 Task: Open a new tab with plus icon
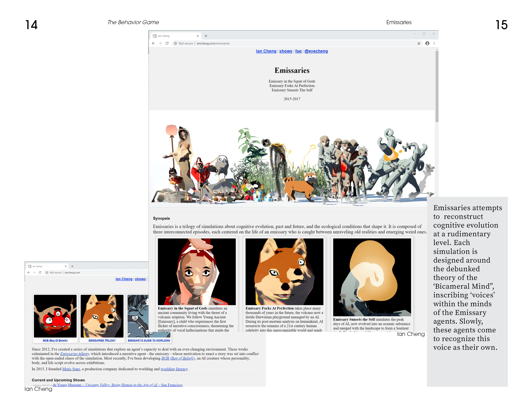[x=206, y=36]
